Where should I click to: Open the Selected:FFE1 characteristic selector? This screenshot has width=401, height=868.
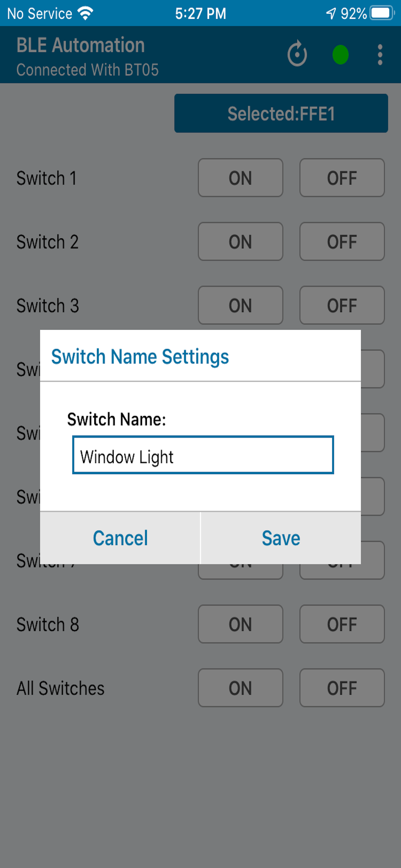281,113
